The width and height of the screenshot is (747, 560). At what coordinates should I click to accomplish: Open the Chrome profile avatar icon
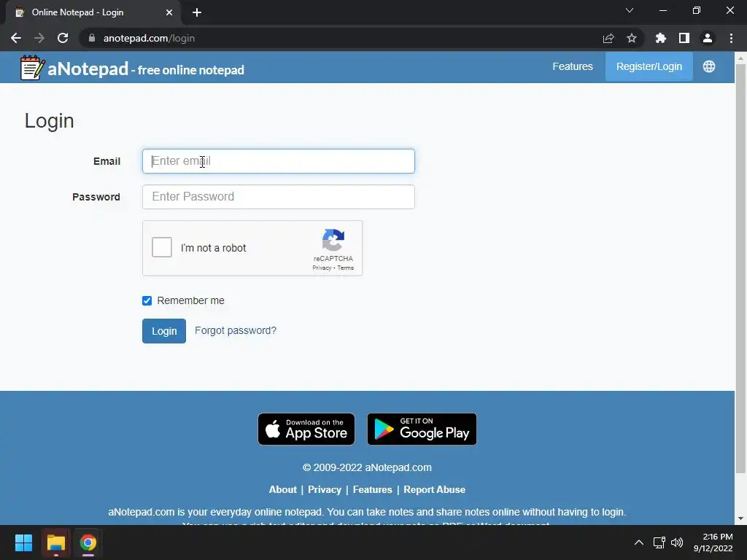pos(708,38)
